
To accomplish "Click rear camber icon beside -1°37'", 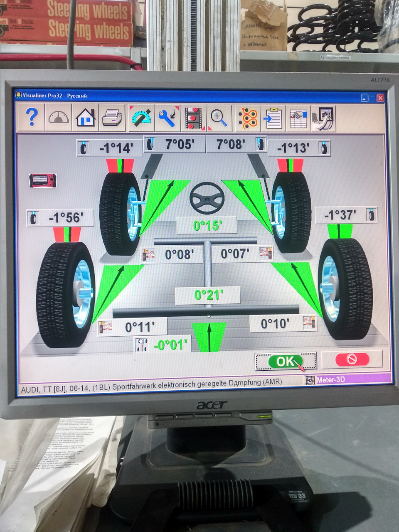I will pos(371,214).
